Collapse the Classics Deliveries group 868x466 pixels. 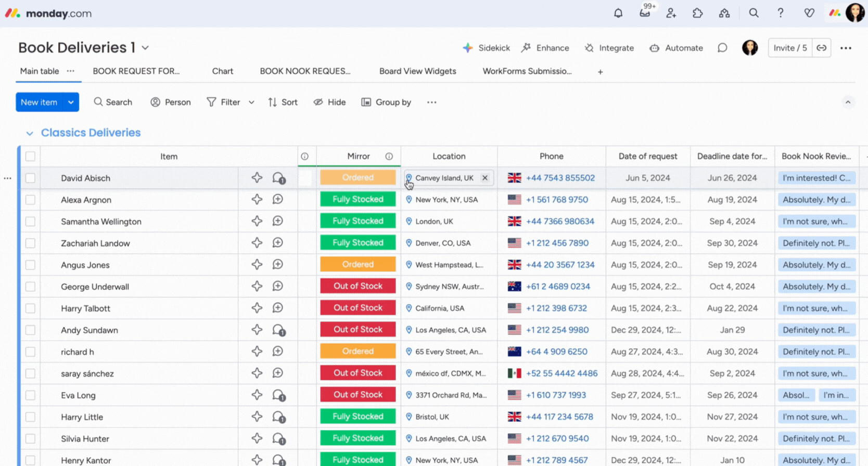[30, 133]
